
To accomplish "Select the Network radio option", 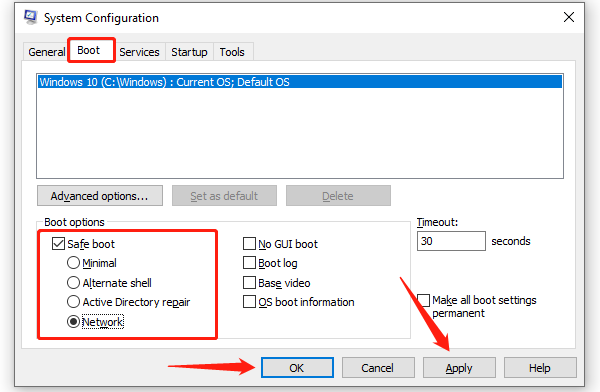I will point(73,322).
